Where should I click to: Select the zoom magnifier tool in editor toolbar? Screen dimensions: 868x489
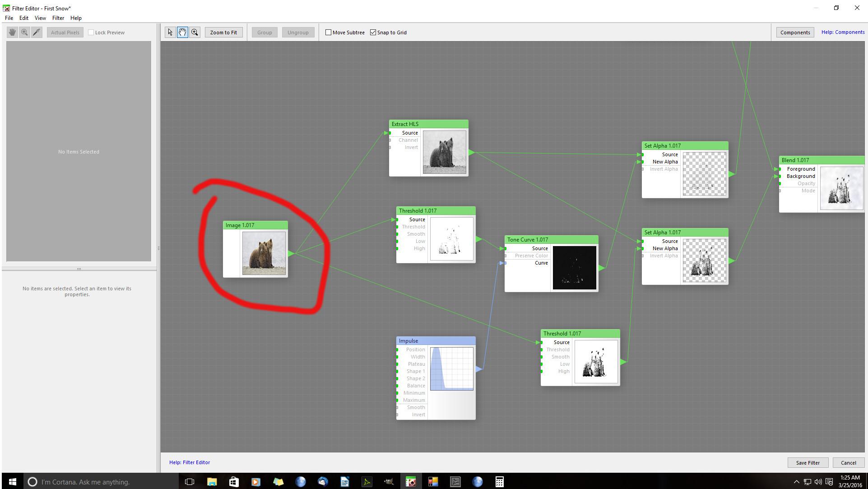tap(195, 33)
